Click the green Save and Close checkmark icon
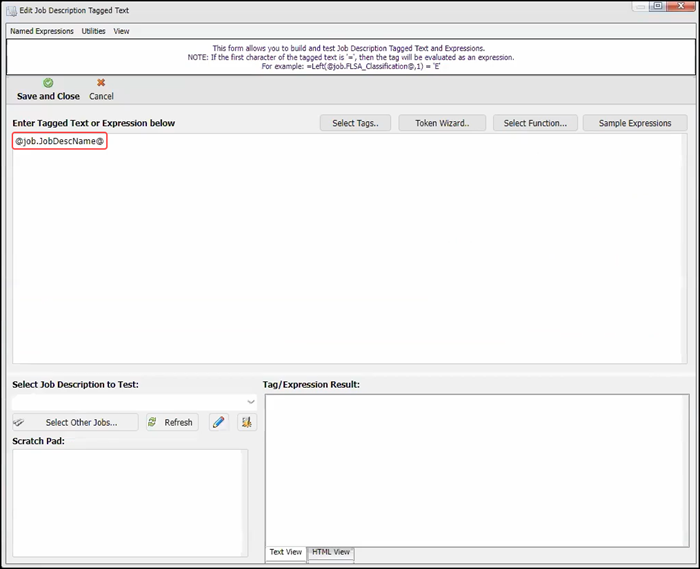 click(x=48, y=83)
